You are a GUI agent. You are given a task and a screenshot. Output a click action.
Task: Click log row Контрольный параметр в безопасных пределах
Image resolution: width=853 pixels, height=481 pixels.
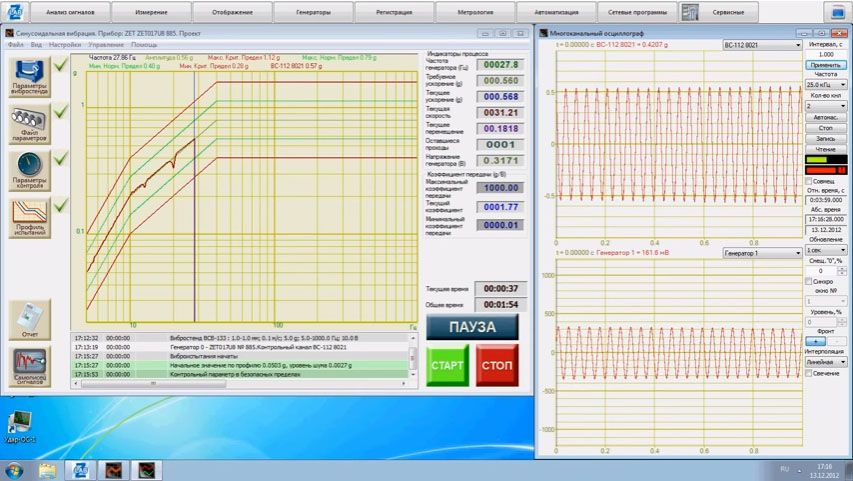coord(240,374)
